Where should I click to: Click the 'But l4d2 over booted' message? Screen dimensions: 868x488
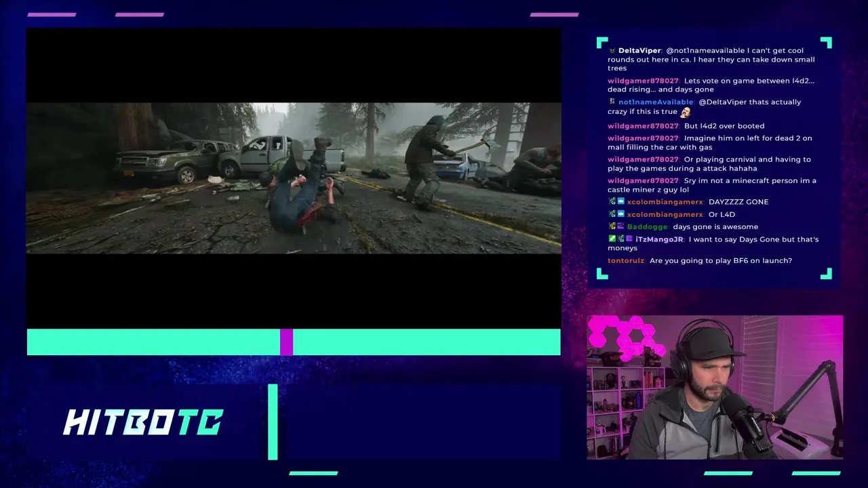coord(724,126)
